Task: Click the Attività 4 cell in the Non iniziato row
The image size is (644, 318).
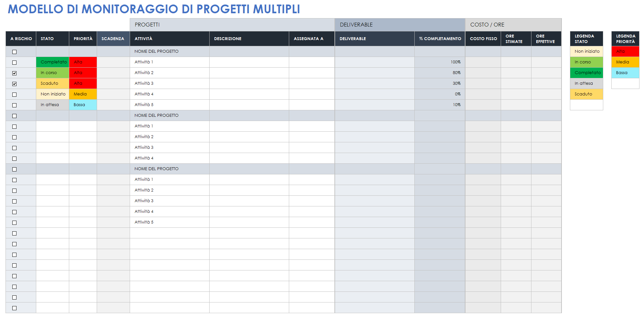Action: [169, 94]
